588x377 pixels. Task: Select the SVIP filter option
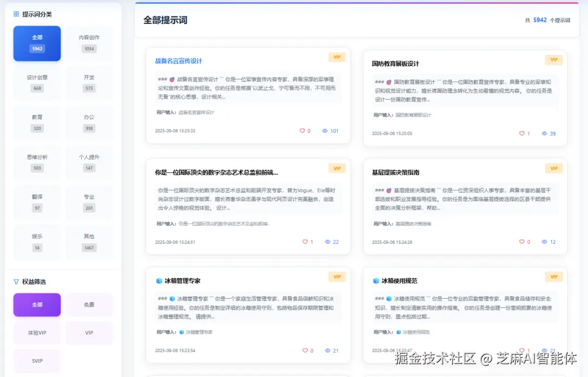point(36,361)
